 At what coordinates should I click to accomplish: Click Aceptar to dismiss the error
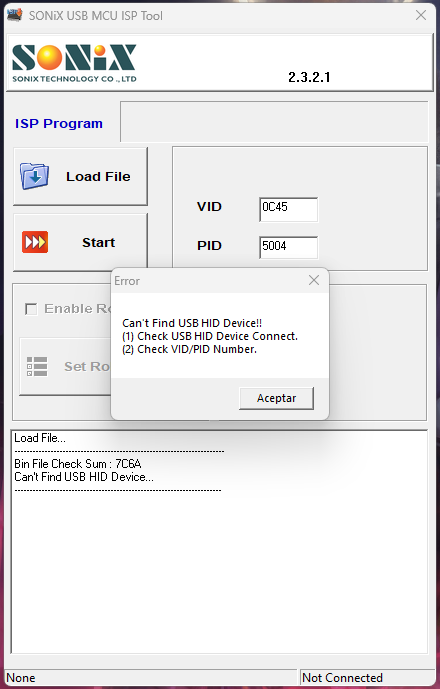(276, 398)
